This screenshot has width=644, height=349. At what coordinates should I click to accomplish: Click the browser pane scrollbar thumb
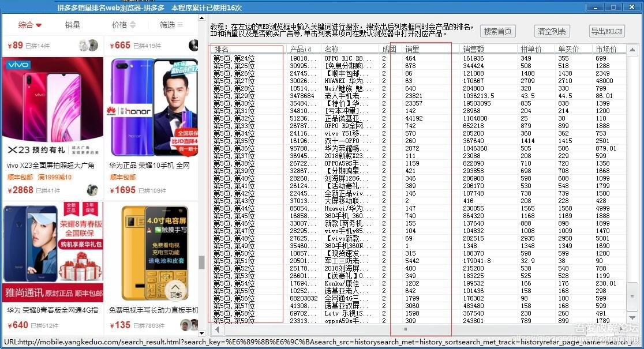coord(201,262)
